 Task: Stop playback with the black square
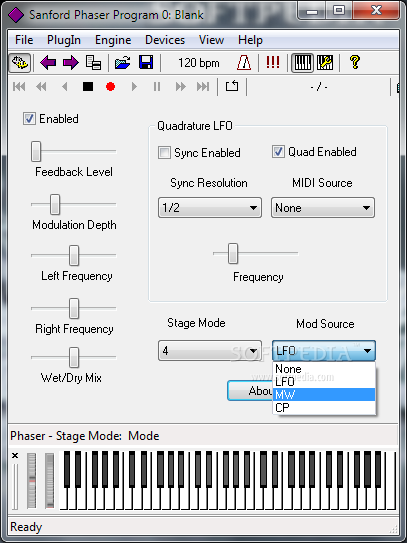tap(88, 87)
